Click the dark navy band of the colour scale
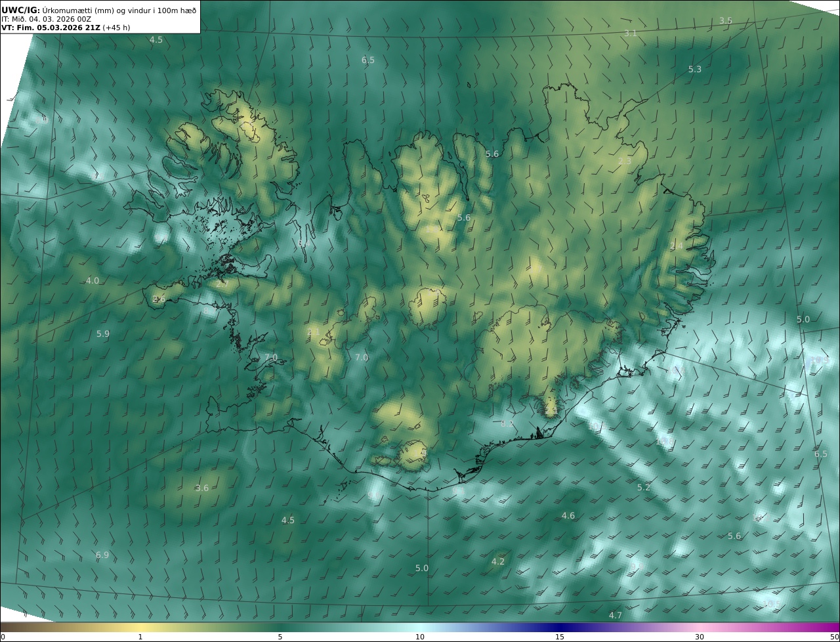The width and height of the screenshot is (840, 642). [560, 627]
